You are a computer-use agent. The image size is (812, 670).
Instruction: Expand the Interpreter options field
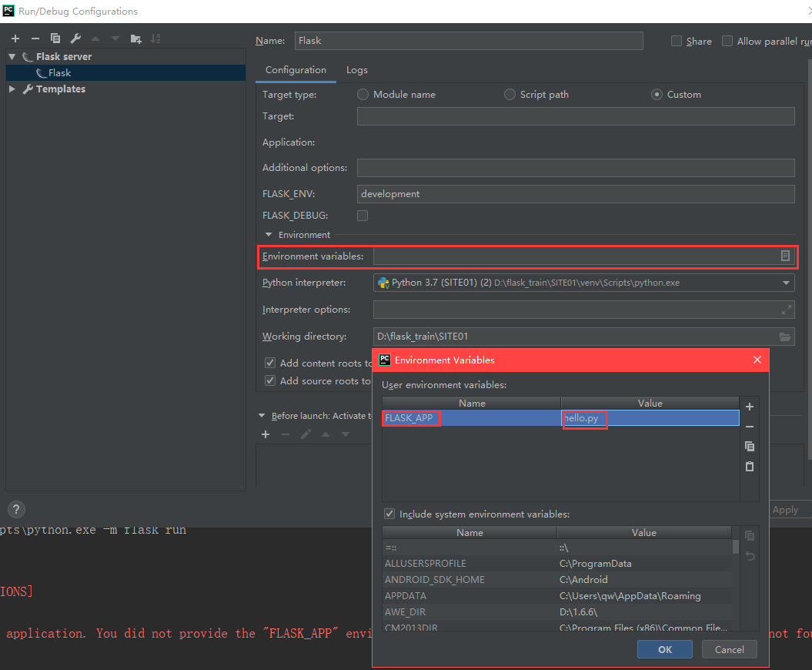786,310
